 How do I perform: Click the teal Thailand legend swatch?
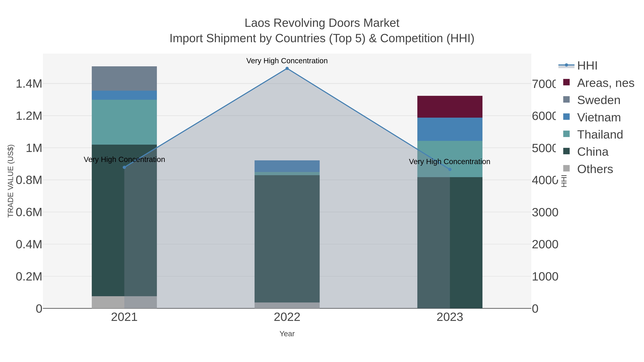567,134
